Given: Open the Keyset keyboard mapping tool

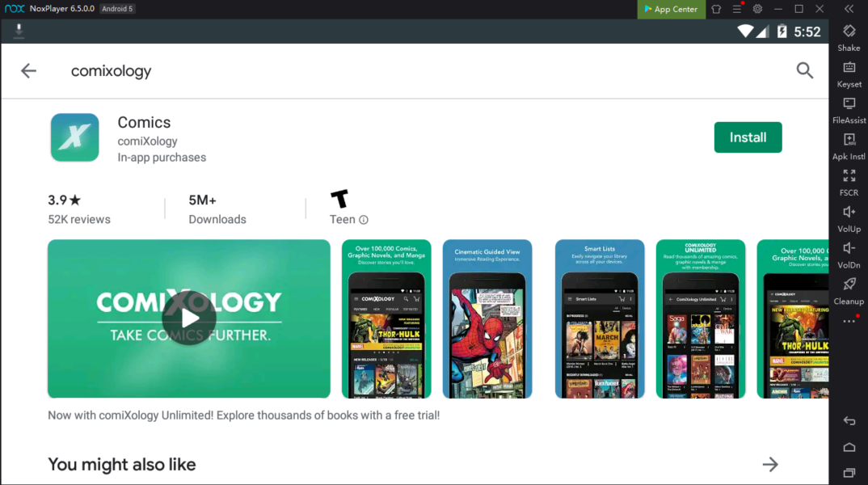Looking at the screenshot, I should point(849,68).
